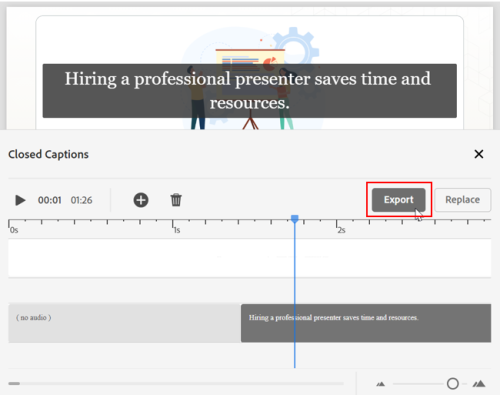The image size is (500, 395).
Task: Click the timeline zoom slider handle
Action: pyautogui.click(x=453, y=384)
